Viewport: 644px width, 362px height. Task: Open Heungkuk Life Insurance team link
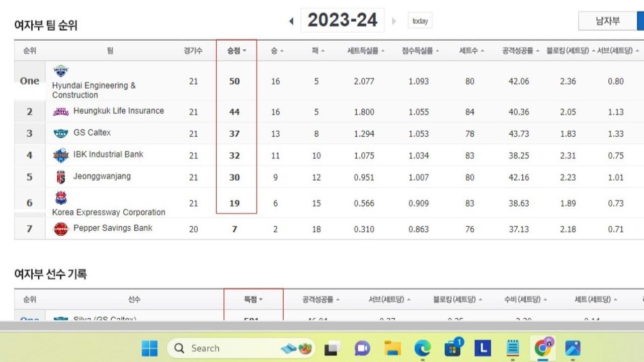click(119, 111)
